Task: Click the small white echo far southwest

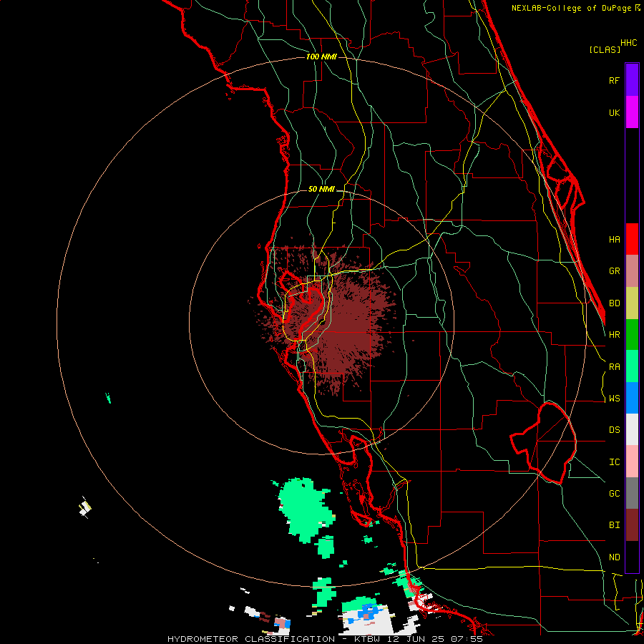Action: click(84, 507)
